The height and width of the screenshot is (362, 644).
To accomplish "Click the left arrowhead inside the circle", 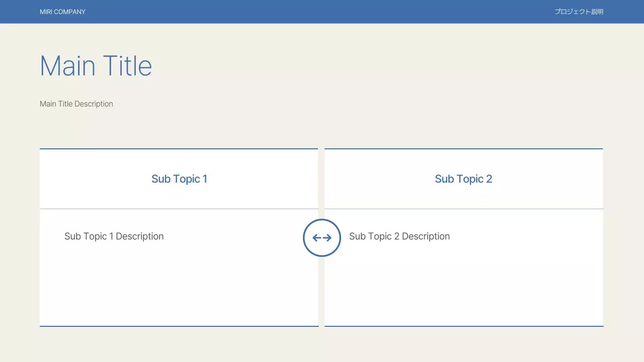I will click(315, 238).
